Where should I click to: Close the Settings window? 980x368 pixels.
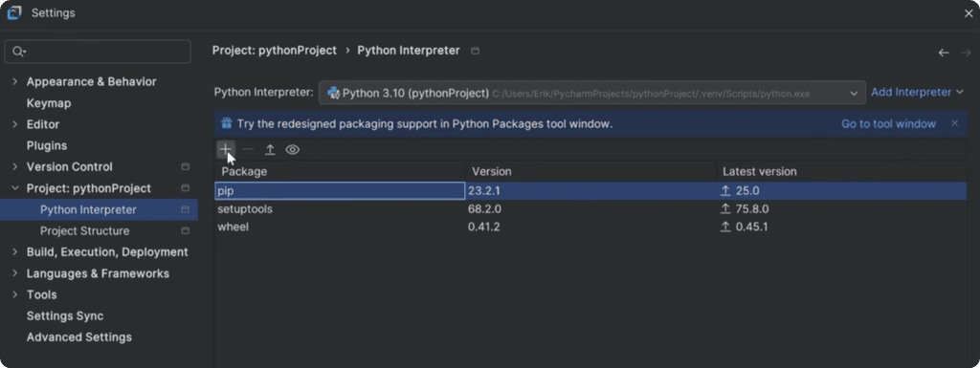coord(969,13)
